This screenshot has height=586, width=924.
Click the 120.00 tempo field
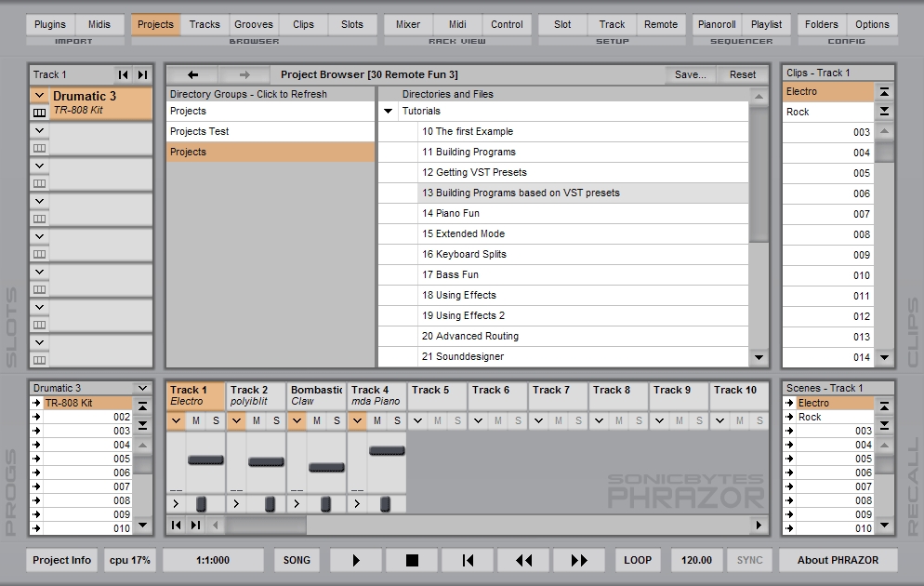[x=696, y=560]
